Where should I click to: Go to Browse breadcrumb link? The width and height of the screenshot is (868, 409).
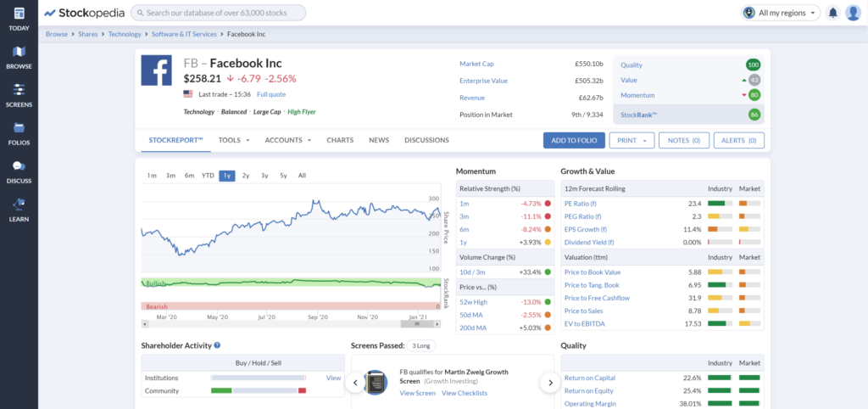pyautogui.click(x=57, y=34)
